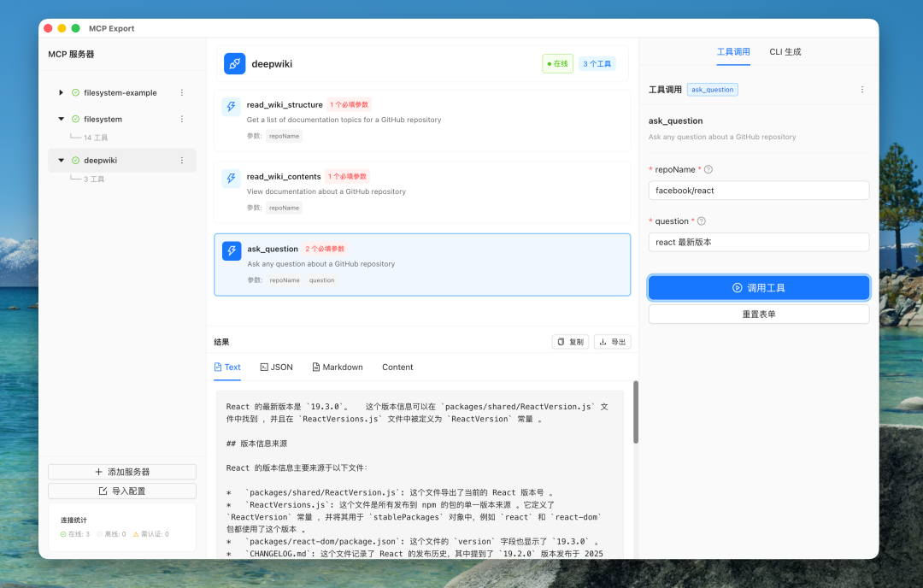Collapse the deepwiki server tree entry

(60, 160)
